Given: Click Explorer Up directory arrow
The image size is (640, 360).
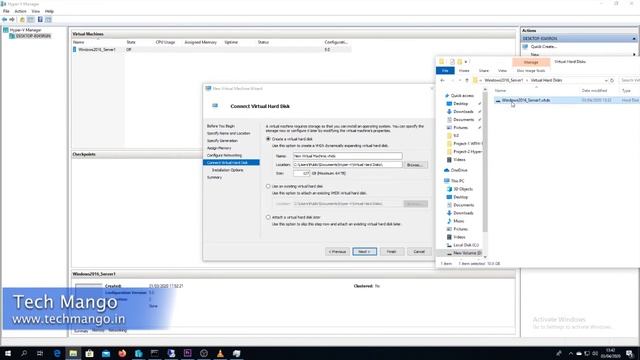Looking at the screenshot, I should 467,80.
